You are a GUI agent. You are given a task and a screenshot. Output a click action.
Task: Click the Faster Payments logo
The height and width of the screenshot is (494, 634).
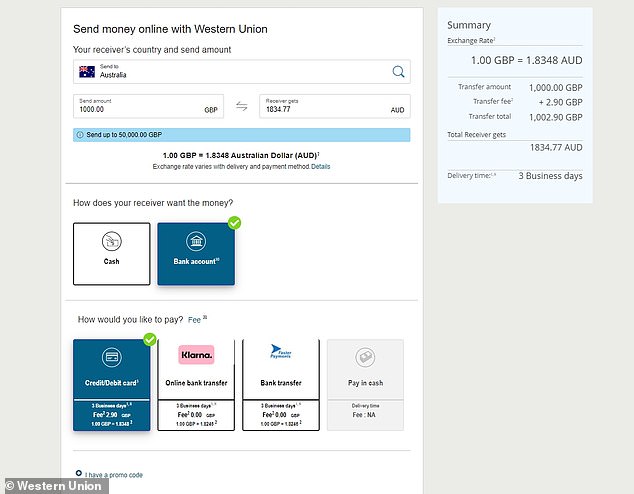281,351
